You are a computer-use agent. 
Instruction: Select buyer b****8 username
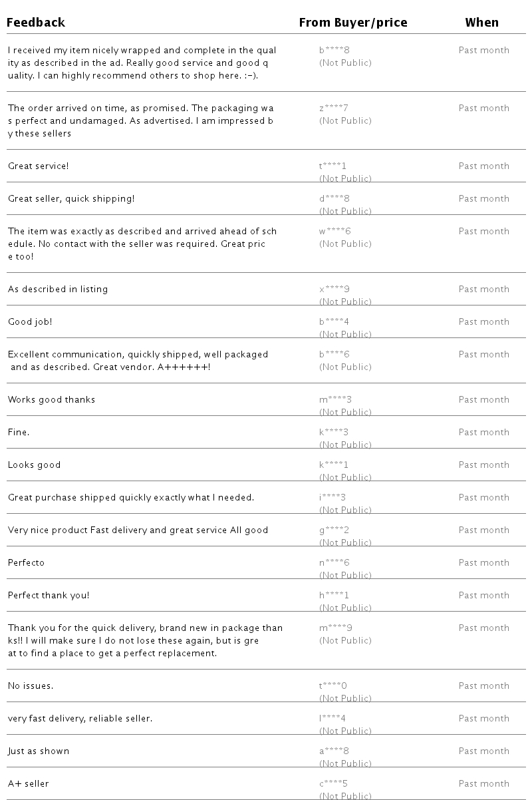tap(334, 50)
